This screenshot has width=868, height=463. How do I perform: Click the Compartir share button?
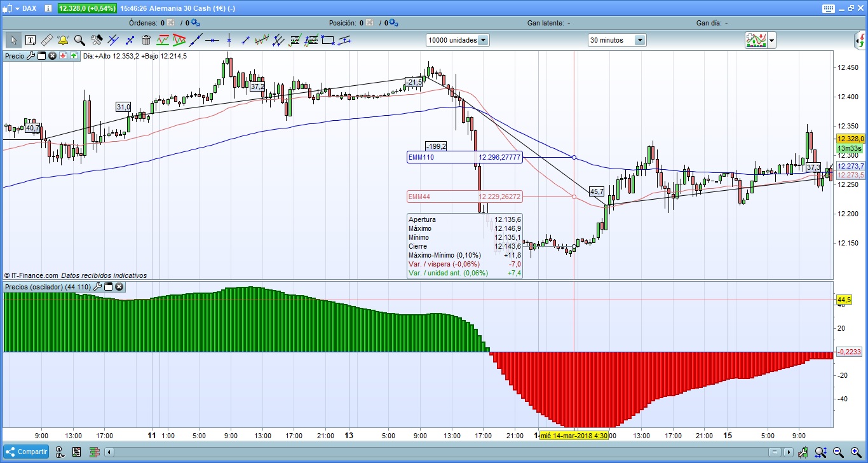(x=26, y=452)
